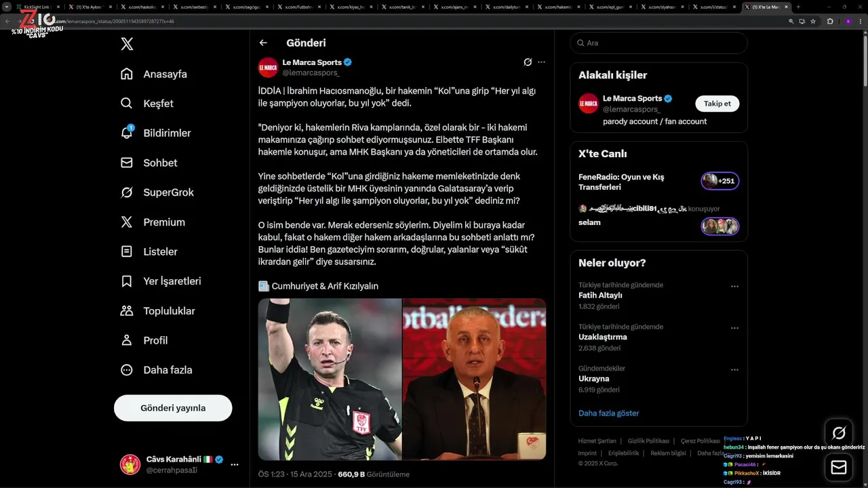The image size is (868, 488).
Task: Open the Yer İşaretleri bookmark icon
Action: pos(127,281)
